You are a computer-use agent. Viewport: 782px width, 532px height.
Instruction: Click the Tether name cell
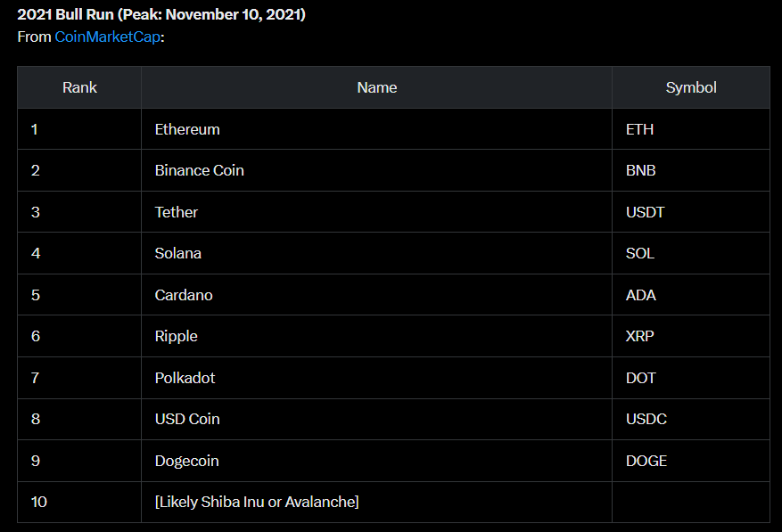tap(177, 212)
